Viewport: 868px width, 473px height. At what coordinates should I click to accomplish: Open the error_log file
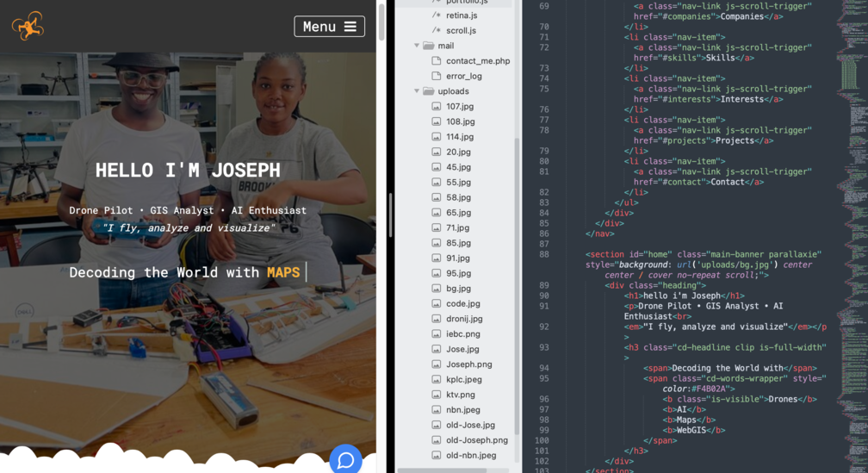(x=463, y=76)
